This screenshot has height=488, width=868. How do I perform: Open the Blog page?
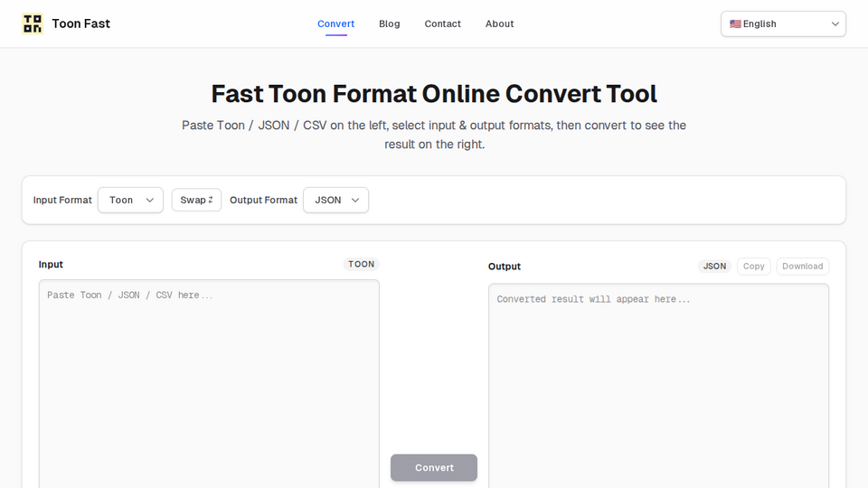389,23
